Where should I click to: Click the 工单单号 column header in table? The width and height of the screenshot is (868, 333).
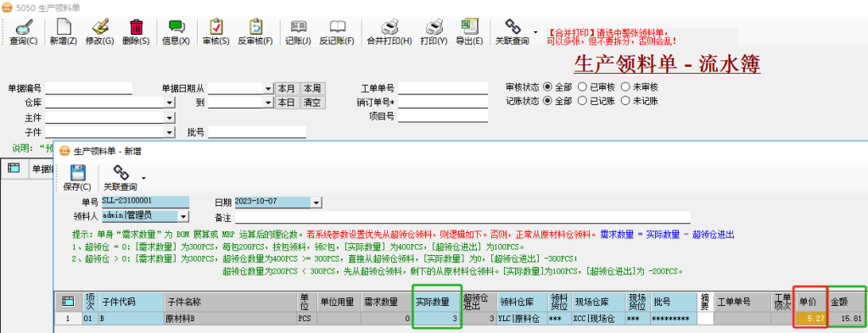[x=743, y=302]
